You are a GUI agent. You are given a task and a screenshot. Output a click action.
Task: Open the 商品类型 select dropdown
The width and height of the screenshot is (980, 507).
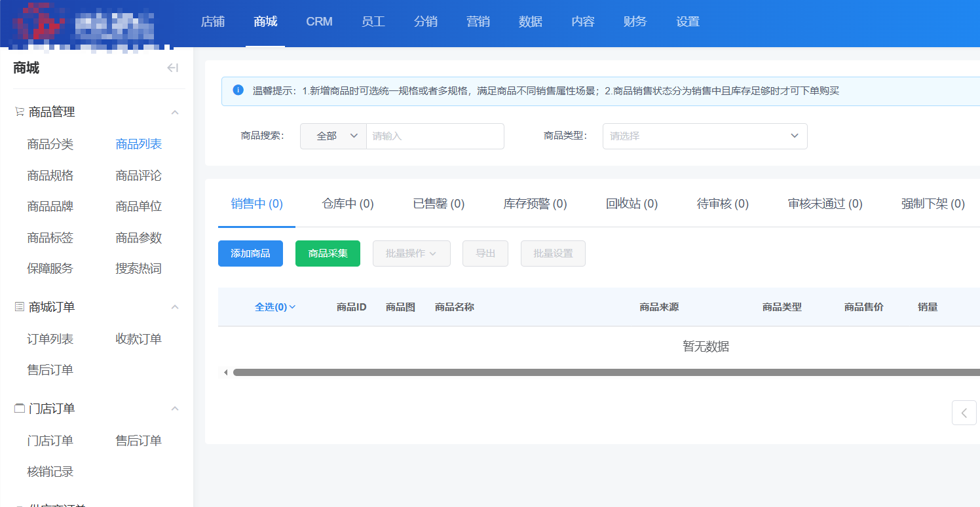pos(704,136)
